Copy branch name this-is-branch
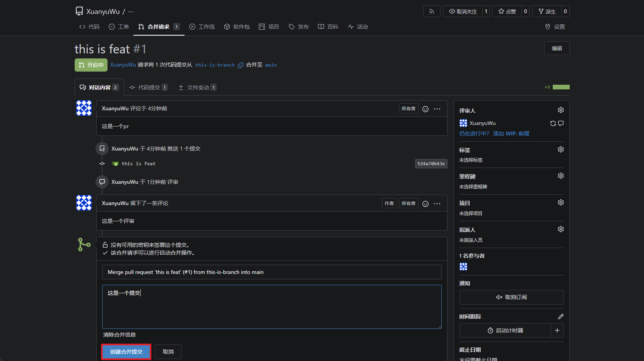The height and width of the screenshot is (361, 644). (x=240, y=65)
